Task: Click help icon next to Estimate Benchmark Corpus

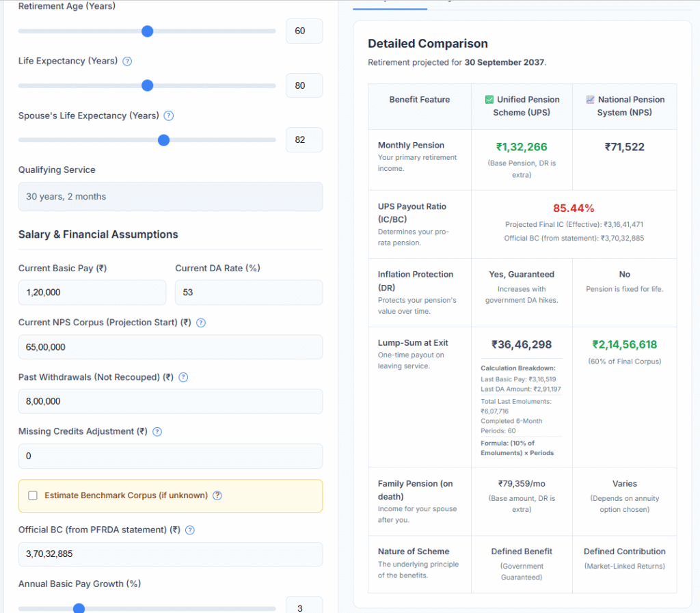Action: pos(217,495)
